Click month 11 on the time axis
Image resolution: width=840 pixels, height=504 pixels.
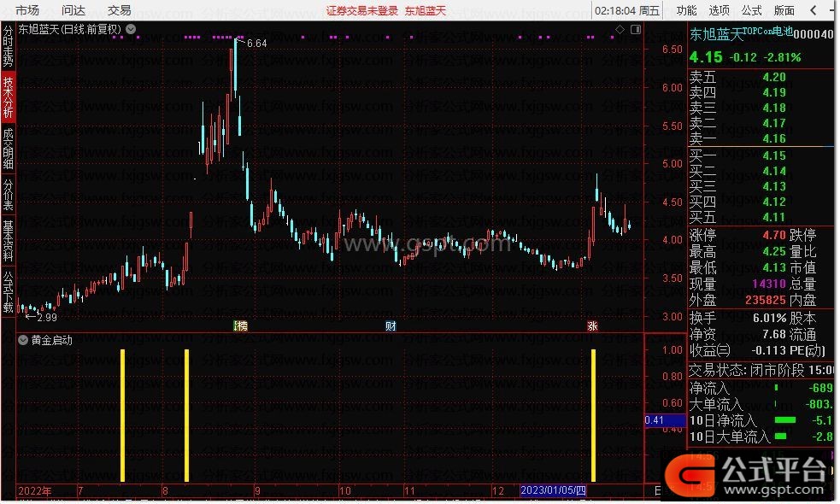pos(410,490)
